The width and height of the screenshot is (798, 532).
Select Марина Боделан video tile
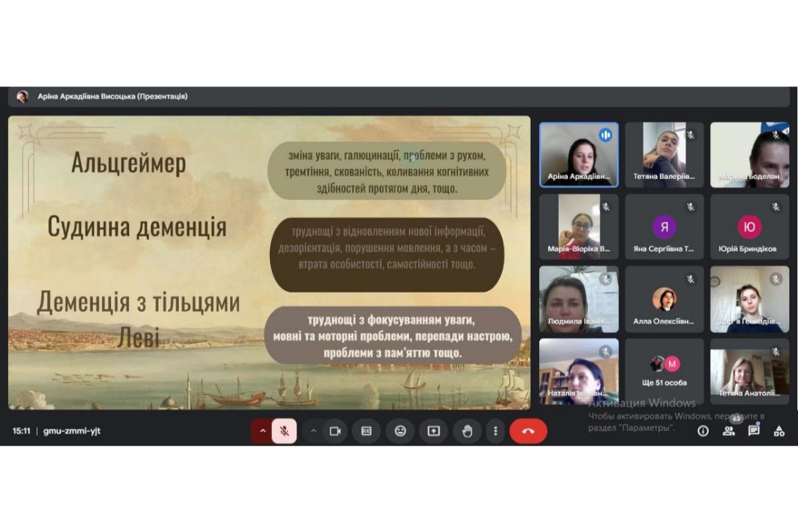click(749, 155)
